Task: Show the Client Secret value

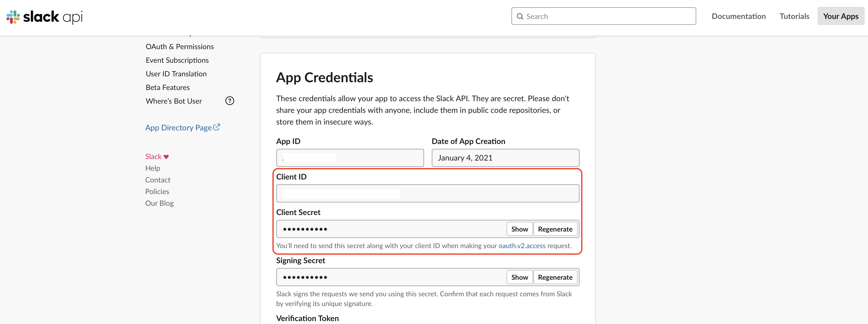Action: [x=520, y=229]
